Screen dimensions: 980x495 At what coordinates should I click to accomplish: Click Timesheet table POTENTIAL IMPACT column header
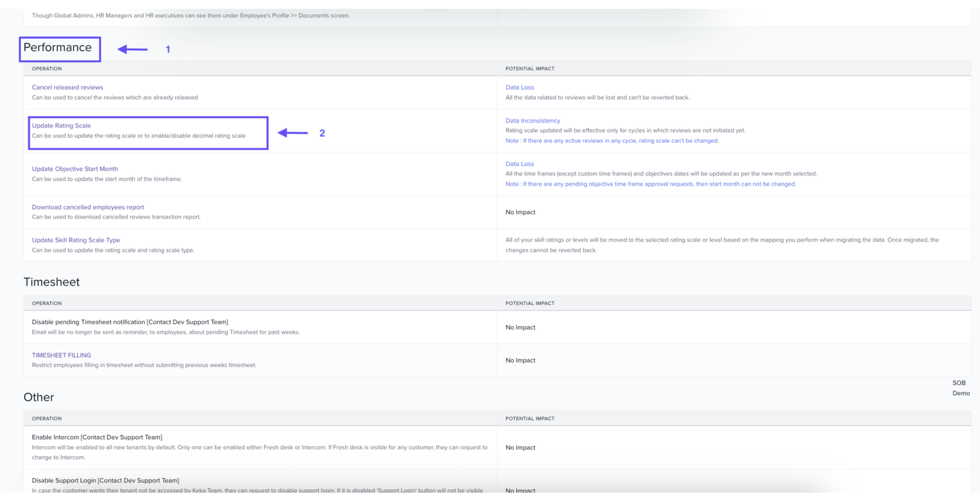(x=530, y=303)
